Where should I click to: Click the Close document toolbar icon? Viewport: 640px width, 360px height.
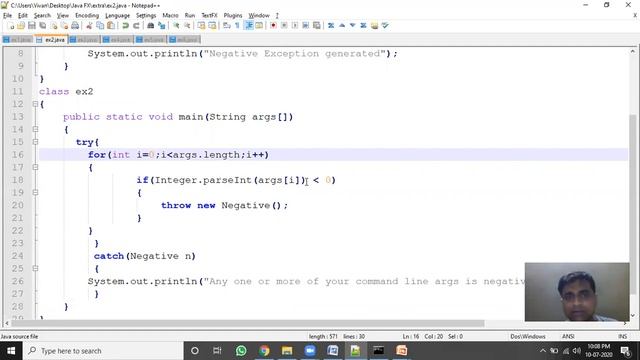point(53,26)
